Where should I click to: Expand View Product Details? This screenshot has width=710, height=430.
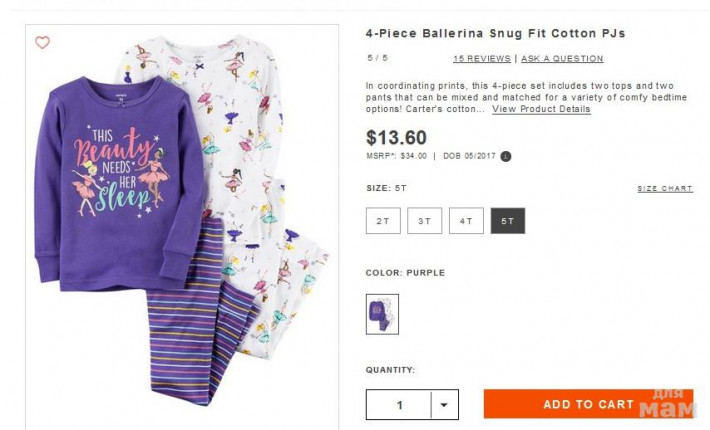tap(540, 109)
